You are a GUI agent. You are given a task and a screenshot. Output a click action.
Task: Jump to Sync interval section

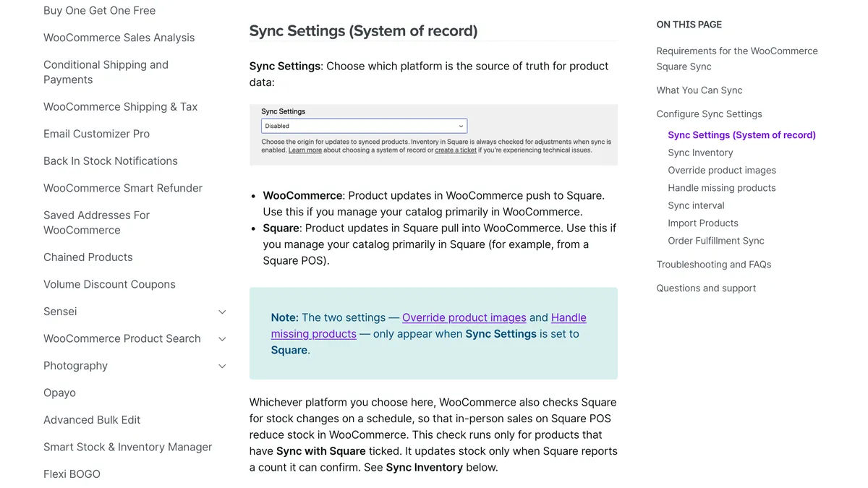coord(696,205)
